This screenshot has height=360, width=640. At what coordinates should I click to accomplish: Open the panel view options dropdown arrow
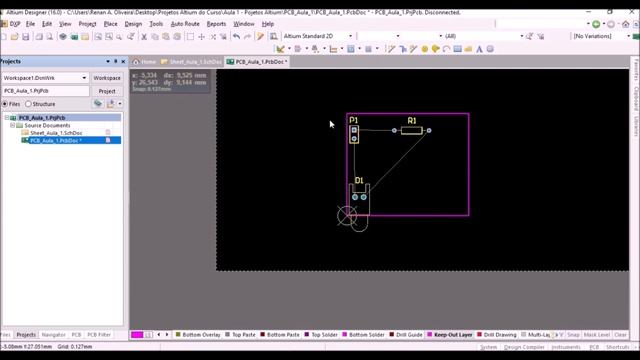[x=120, y=104]
